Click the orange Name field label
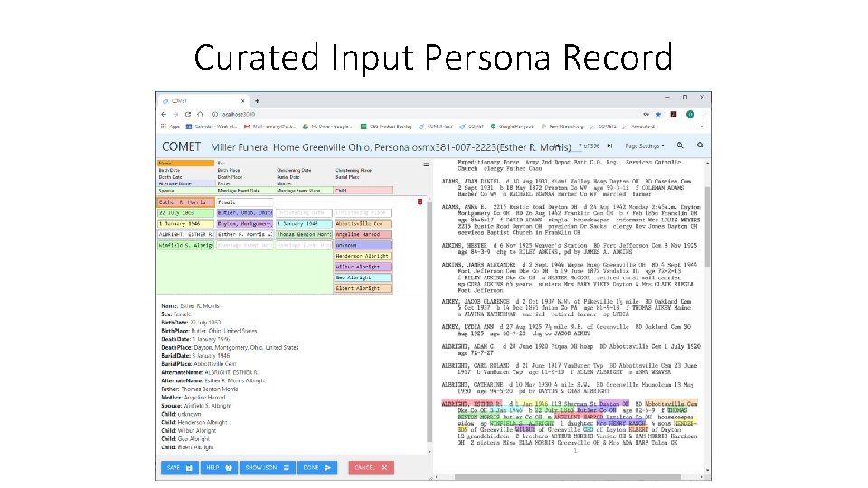Image resolution: width=868 pixels, height=488 pixels. (185, 164)
